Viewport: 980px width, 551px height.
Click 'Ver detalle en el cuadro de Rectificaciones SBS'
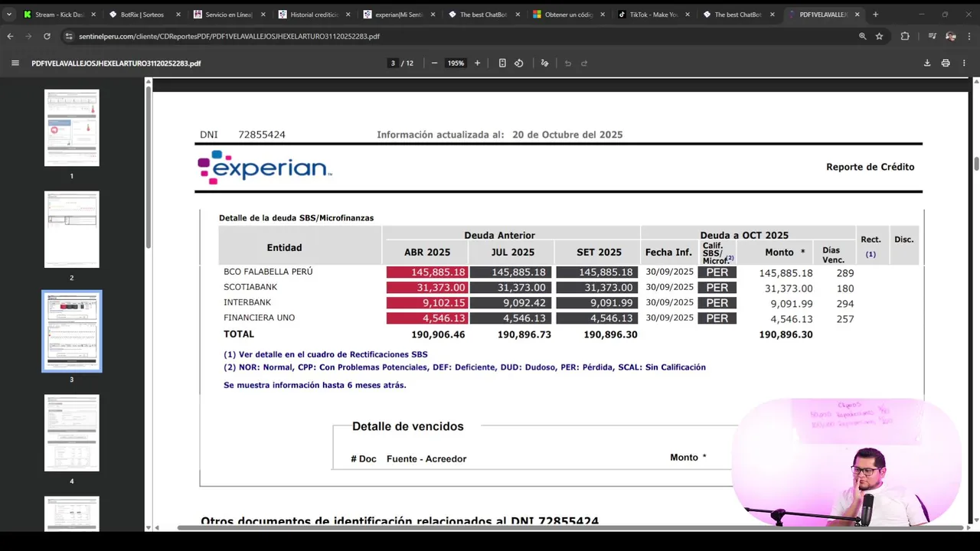[333, 354]
